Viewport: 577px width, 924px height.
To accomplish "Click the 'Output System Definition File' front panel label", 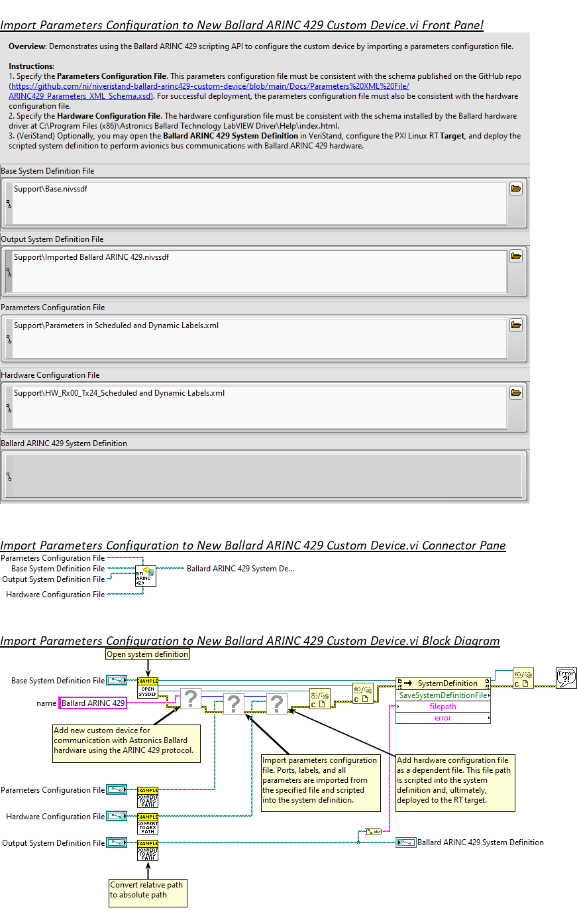I will [52, 239].
